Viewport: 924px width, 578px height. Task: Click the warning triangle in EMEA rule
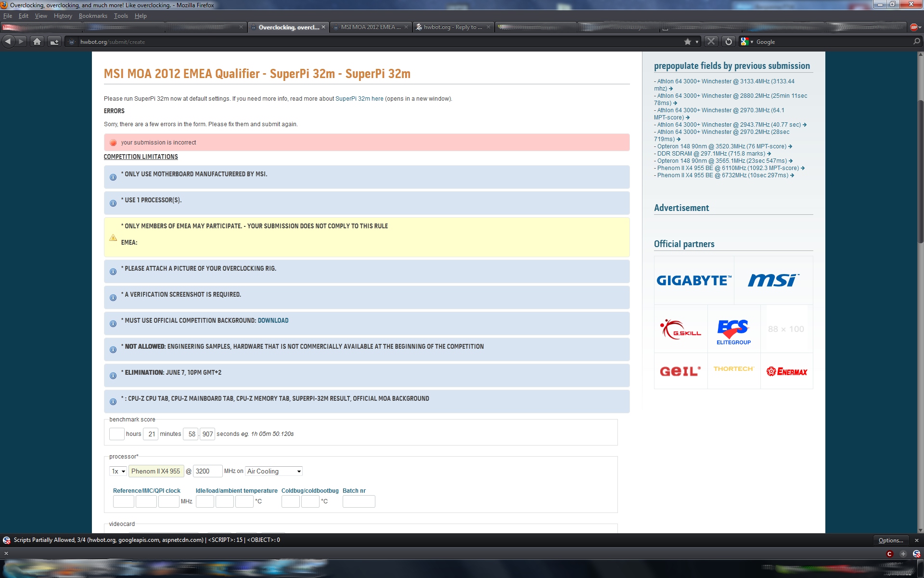click(113, 237)
